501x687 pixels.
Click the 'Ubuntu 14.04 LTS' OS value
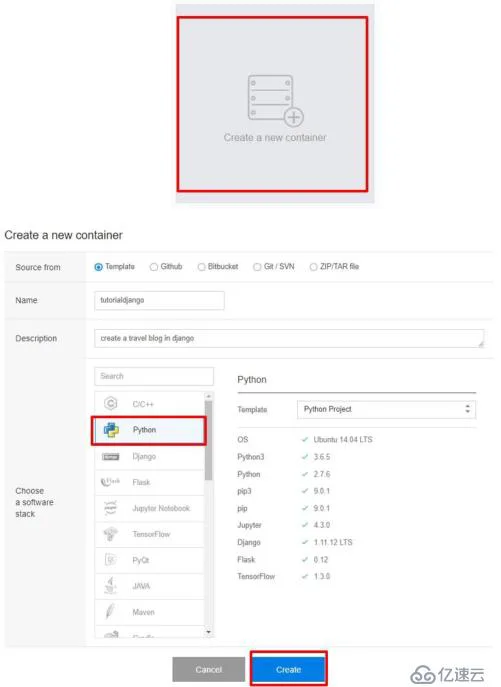coord(343,439)
